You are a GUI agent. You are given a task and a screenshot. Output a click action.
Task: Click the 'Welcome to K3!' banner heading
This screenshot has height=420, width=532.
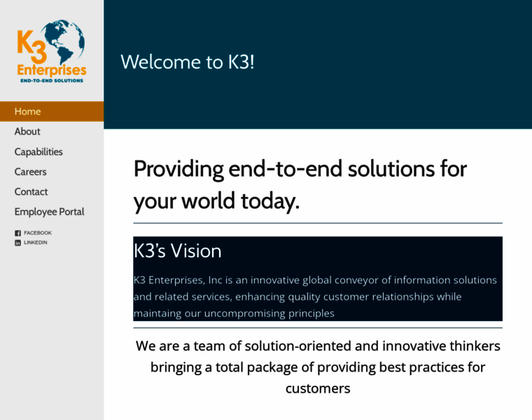tap(188, 62)
